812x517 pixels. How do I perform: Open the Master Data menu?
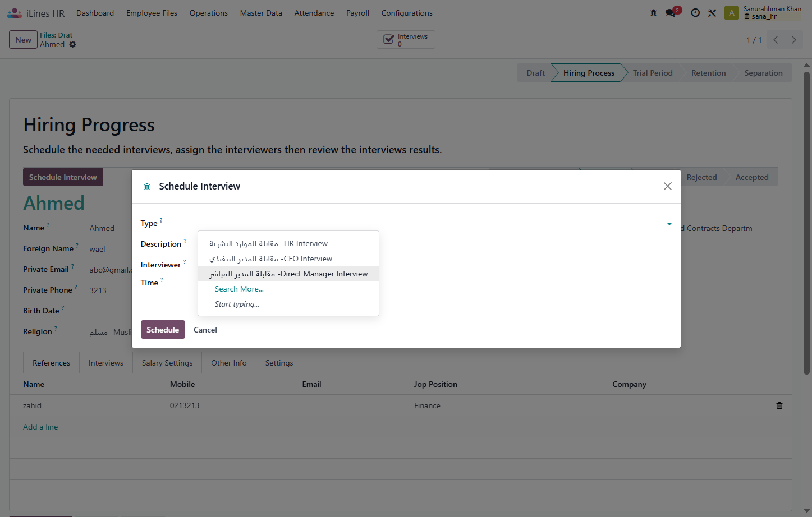(x=261, y=13)
